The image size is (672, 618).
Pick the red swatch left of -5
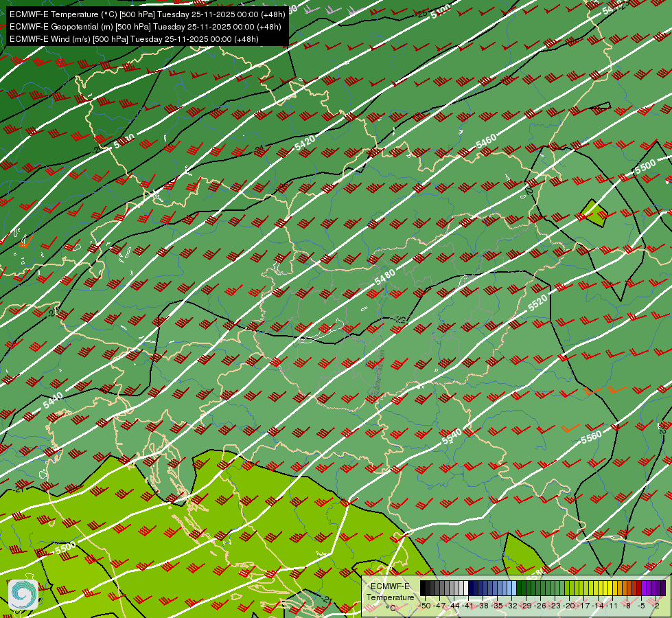tap(639, 588)
